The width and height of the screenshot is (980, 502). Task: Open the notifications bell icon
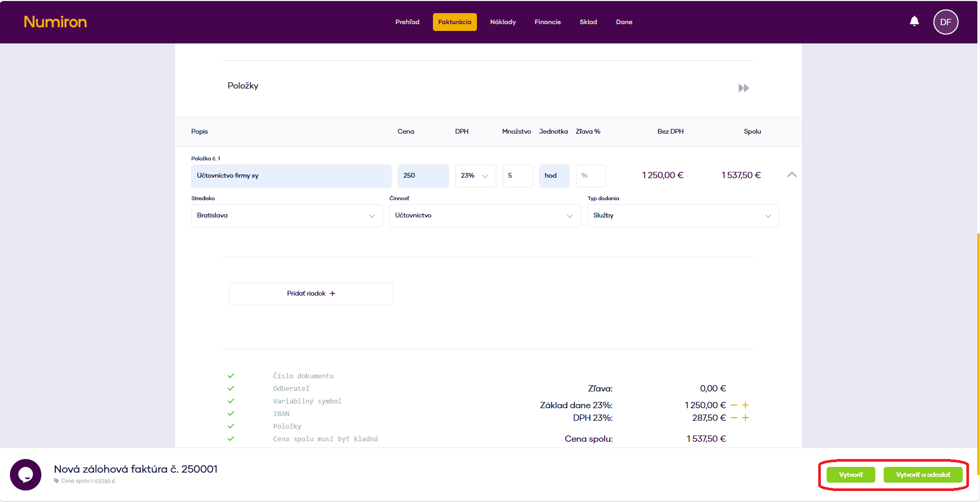click(x=914, y=21)
